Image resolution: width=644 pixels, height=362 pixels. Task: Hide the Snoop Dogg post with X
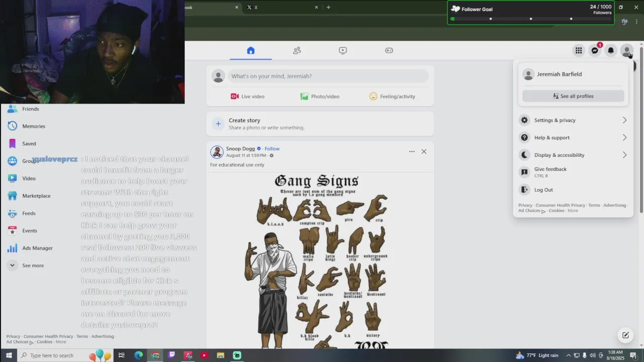424,151
